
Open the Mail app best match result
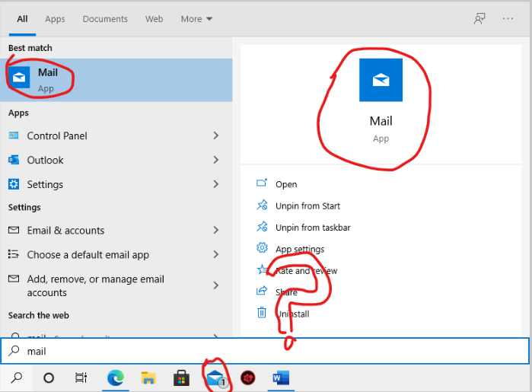click(x=116, y=80)
